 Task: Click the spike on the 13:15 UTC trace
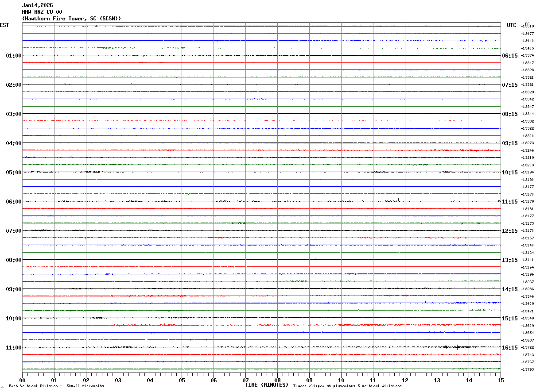315,258
